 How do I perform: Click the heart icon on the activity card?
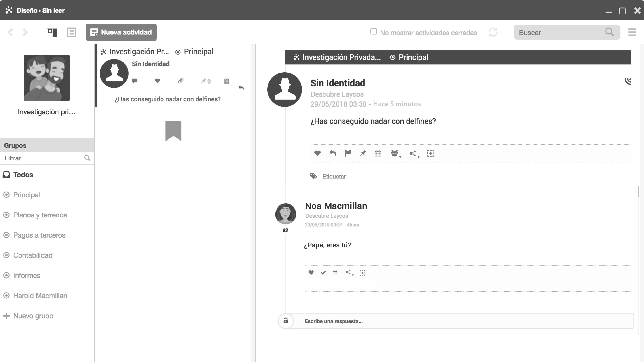click(157, 81)
